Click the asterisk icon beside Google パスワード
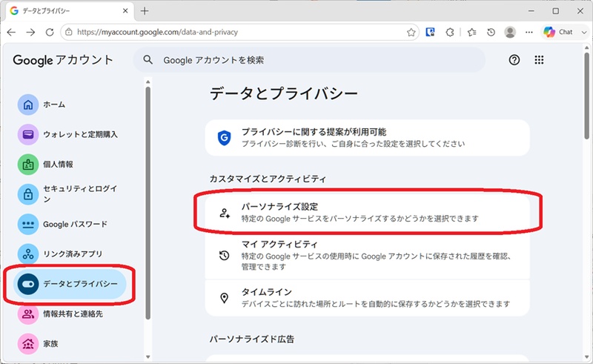Viewport: 593px width, 364px height. (28, 224)
